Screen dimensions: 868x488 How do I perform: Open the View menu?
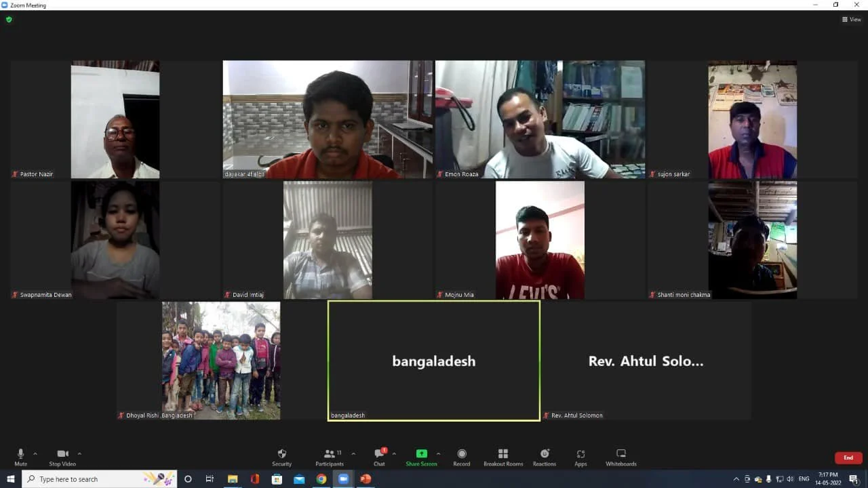pos(851,19)
